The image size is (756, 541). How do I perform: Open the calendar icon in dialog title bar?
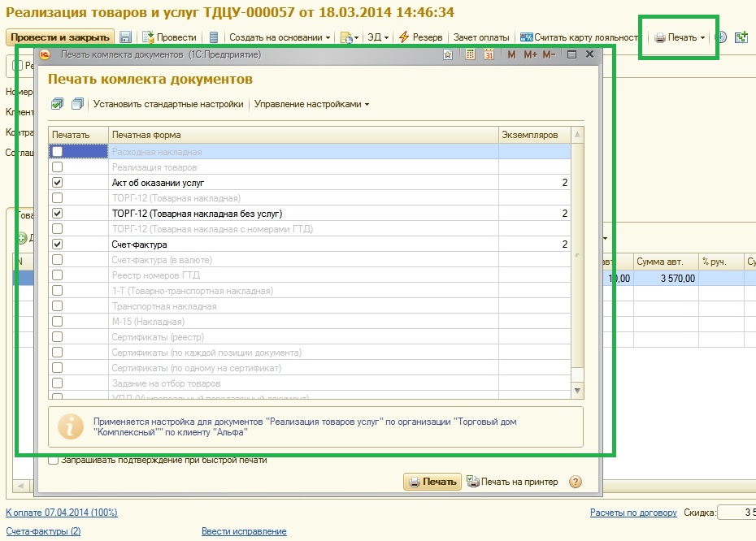point(489,54)
